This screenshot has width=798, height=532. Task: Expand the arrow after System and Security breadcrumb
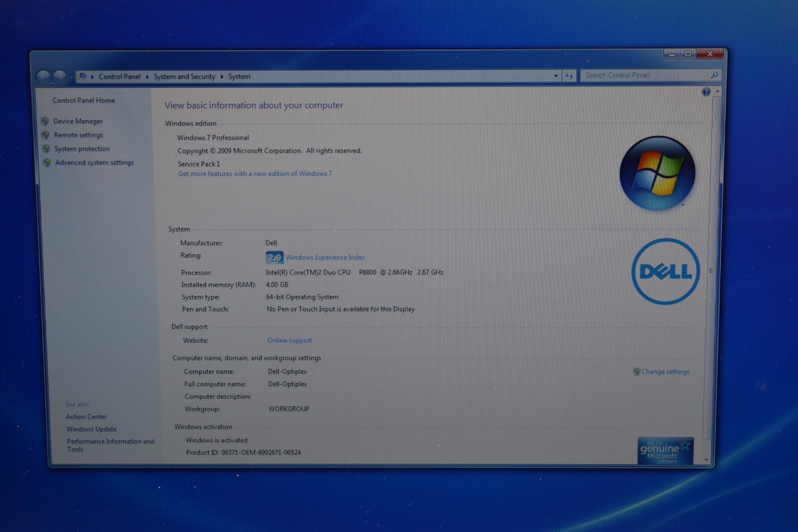[x=222, y=77]
